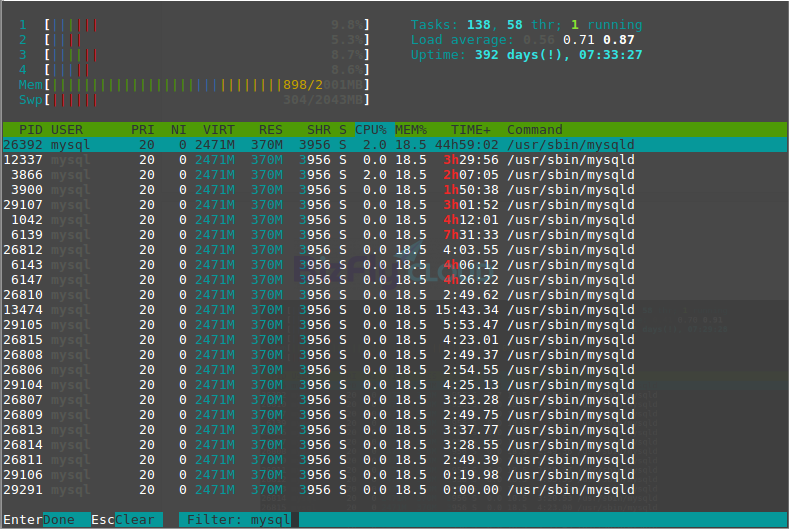
Task: Click TIME+ value 7h31:33
Action: (x=471, y=235)
